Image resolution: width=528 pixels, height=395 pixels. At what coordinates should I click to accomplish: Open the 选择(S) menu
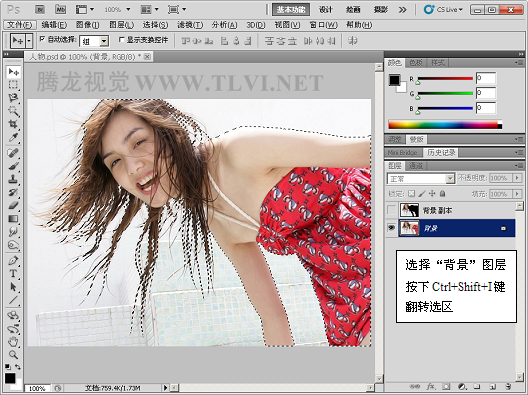[x=155, y=25]
